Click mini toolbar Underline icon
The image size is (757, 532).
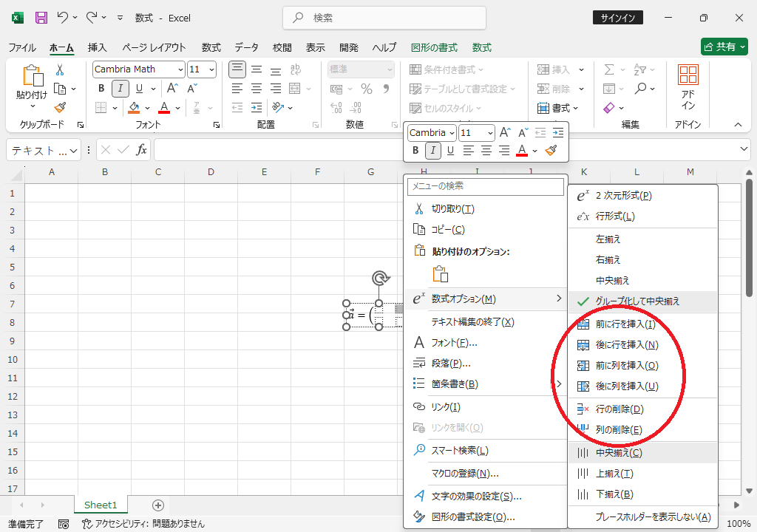pyautogui.click(x=450, y=151)
